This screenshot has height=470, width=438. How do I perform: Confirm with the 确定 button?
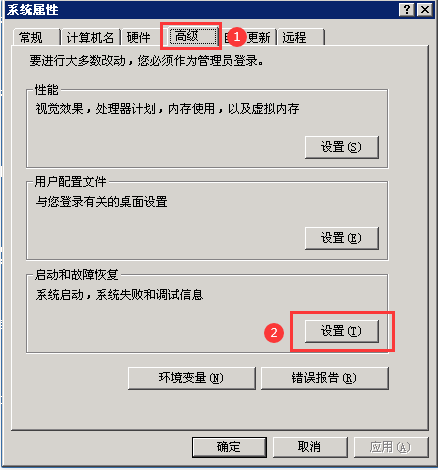(x=229, y=447)
